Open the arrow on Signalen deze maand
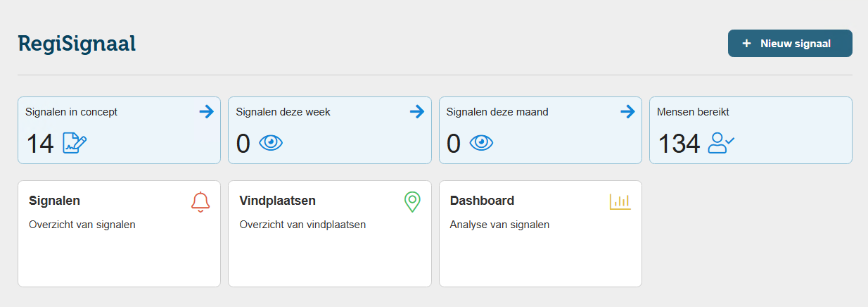 tap(627, 111)
